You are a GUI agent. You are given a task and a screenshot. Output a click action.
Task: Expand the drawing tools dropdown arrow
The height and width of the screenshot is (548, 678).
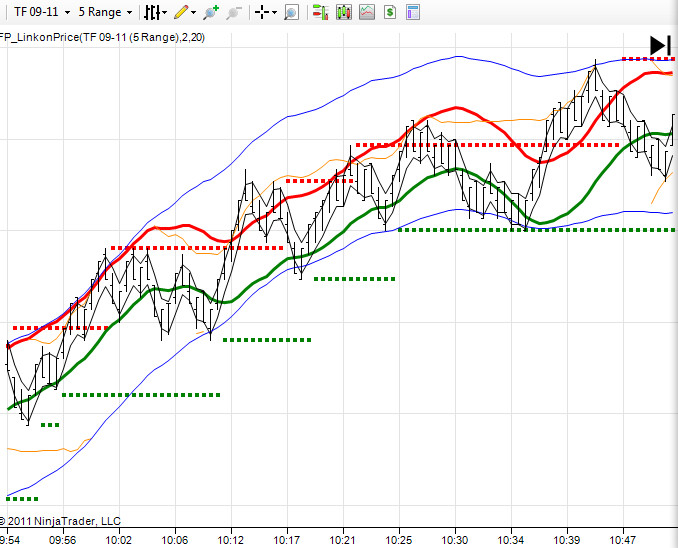click(x=193, y=13)
